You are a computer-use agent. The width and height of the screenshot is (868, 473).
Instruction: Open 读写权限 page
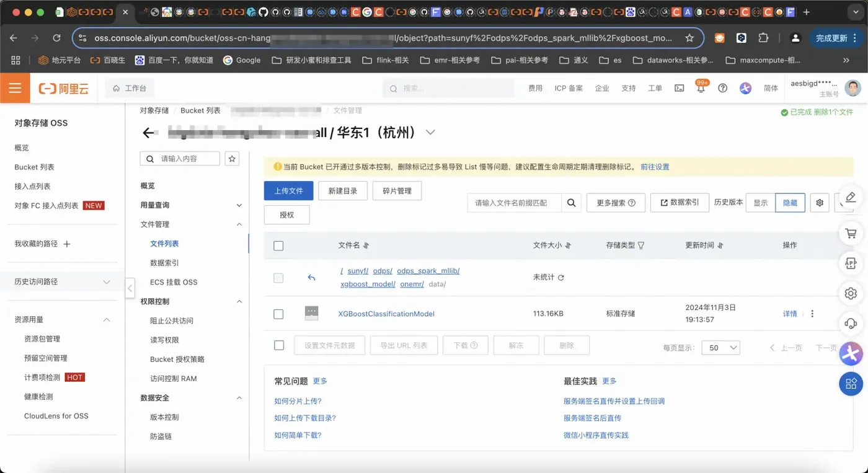tap(164, 340)
